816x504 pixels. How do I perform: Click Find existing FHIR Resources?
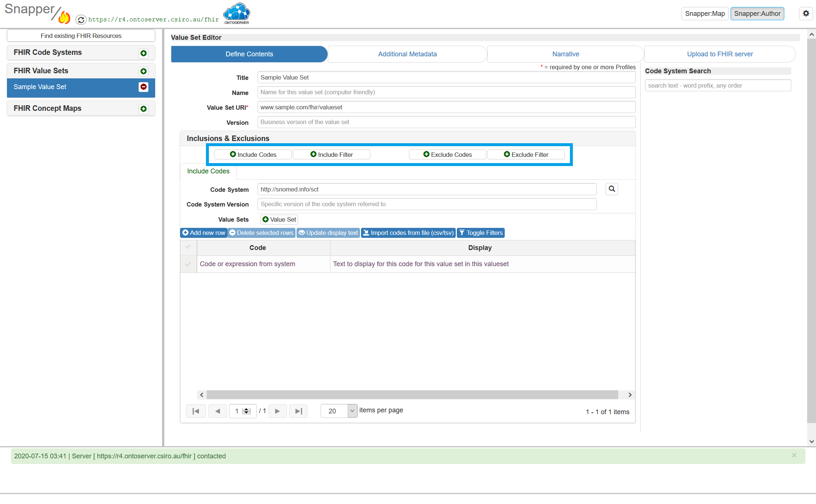[x=81, y=36]
